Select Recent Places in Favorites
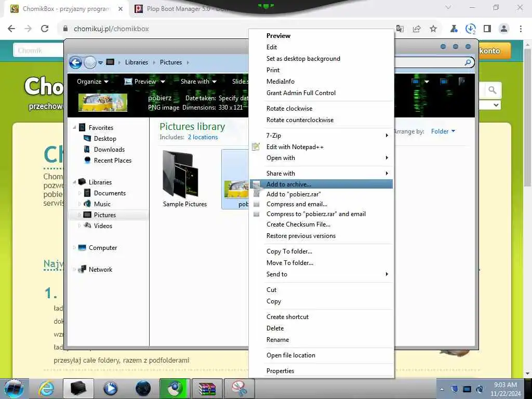 (113, 160)
